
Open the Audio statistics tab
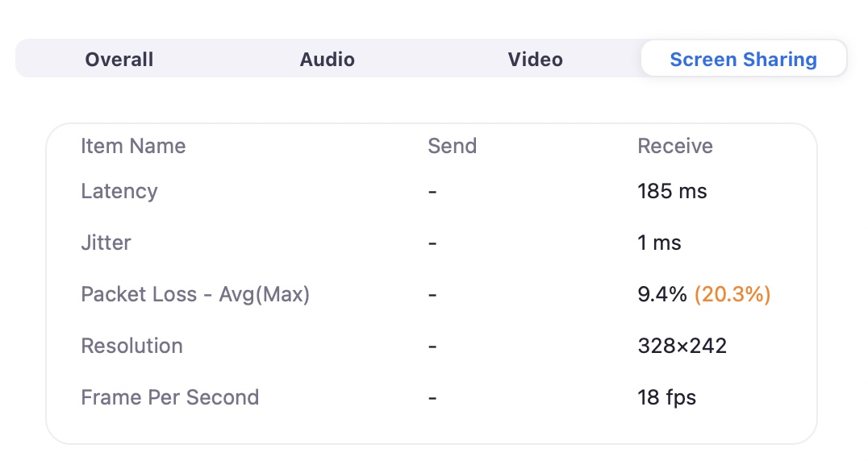[x=328, y=59]
